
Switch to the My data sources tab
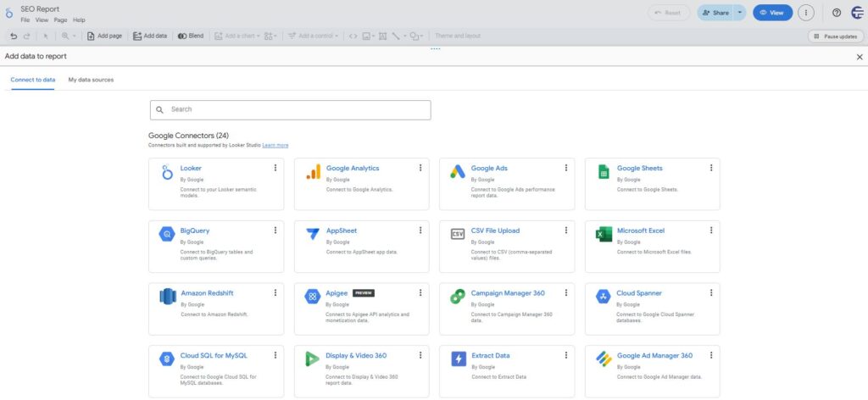point(91,80)
